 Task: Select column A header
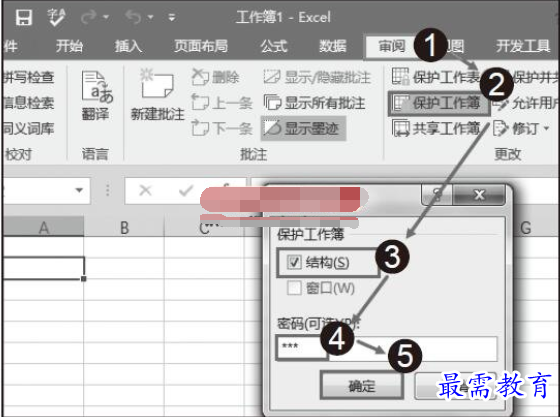point(44,227)
